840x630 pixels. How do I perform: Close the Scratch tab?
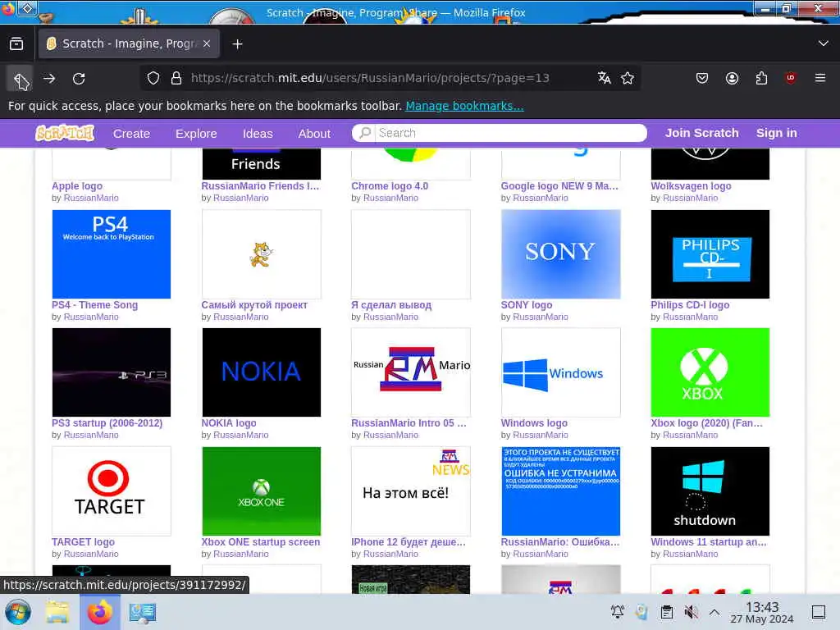207,44
